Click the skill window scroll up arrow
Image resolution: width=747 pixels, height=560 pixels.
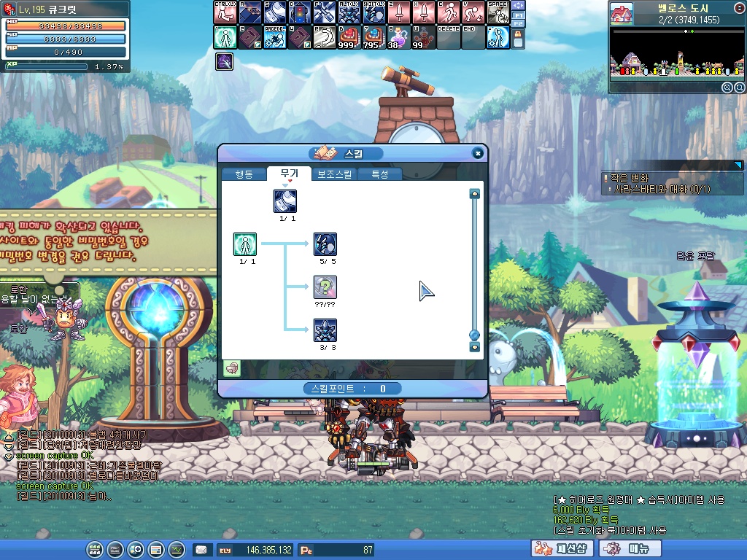[474, 194]
